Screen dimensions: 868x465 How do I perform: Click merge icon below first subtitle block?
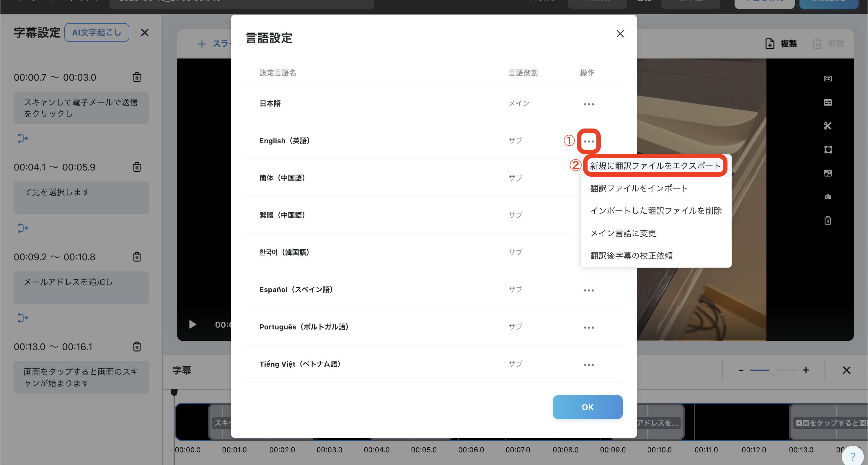(x=22, y=138)
